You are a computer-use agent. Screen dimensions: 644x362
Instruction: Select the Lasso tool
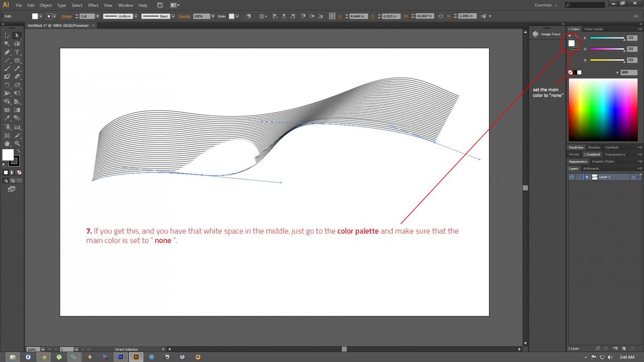point(17,44)
